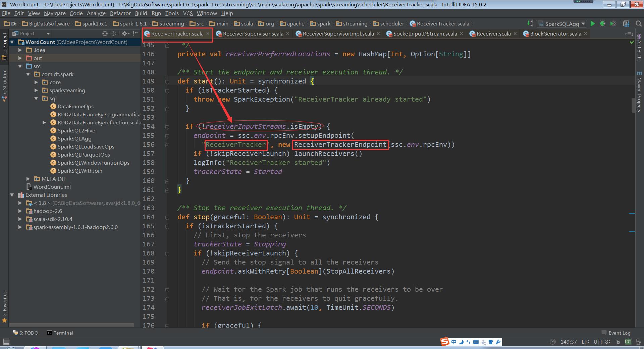Click Project panel horizontal scrollbar

(71, 325)
